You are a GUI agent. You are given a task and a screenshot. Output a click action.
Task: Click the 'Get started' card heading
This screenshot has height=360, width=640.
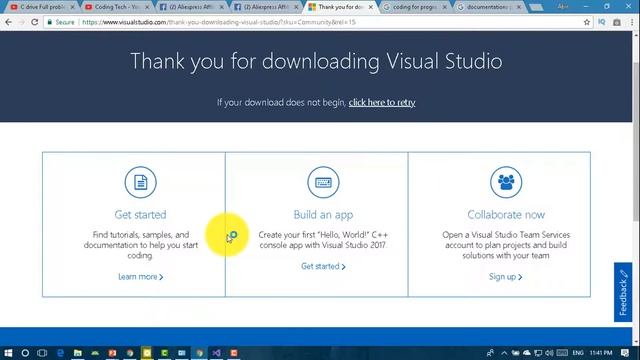click(140, 215)
